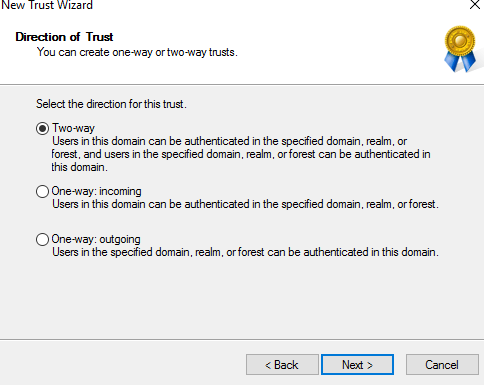
Task: Click the blue ribbon tails of the medal icon
Action: pyautogui.click(x=460, y=62)
